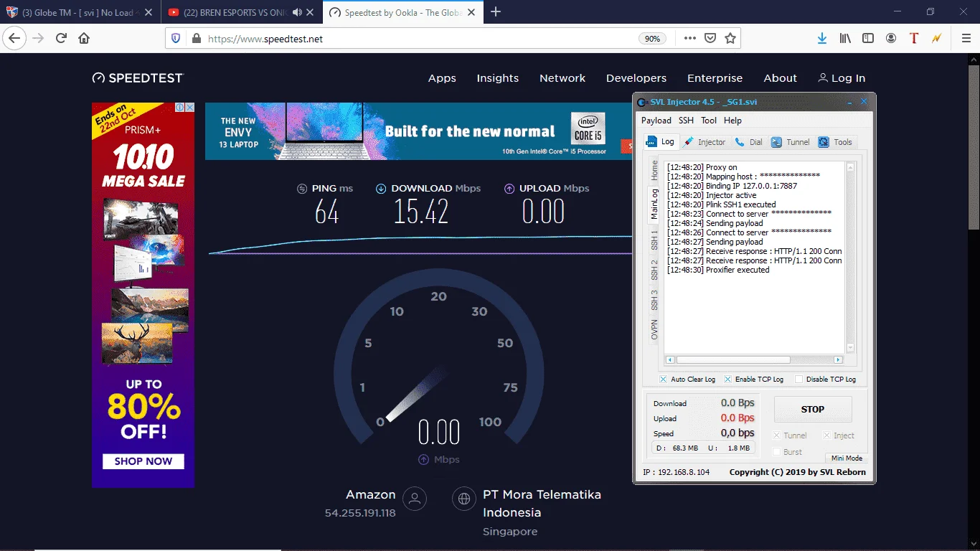Image resolution: width=980 pixels, height=551 pixels.
Task: Click the Speedtest logo
Action: click(x=138, y=77)
